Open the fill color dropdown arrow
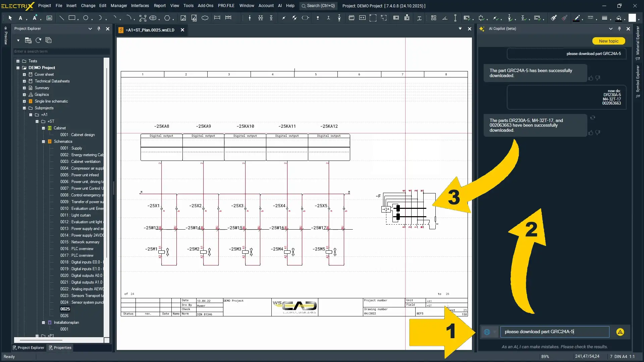 coord(625,19)
